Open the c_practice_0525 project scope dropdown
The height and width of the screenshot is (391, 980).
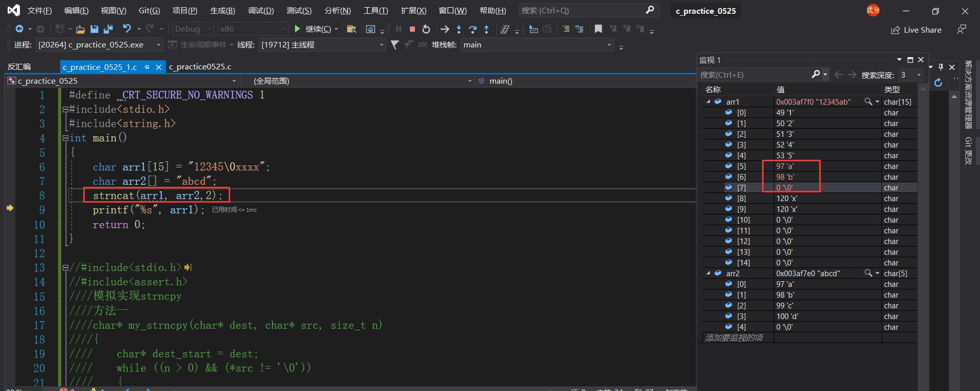click(122, 81)
